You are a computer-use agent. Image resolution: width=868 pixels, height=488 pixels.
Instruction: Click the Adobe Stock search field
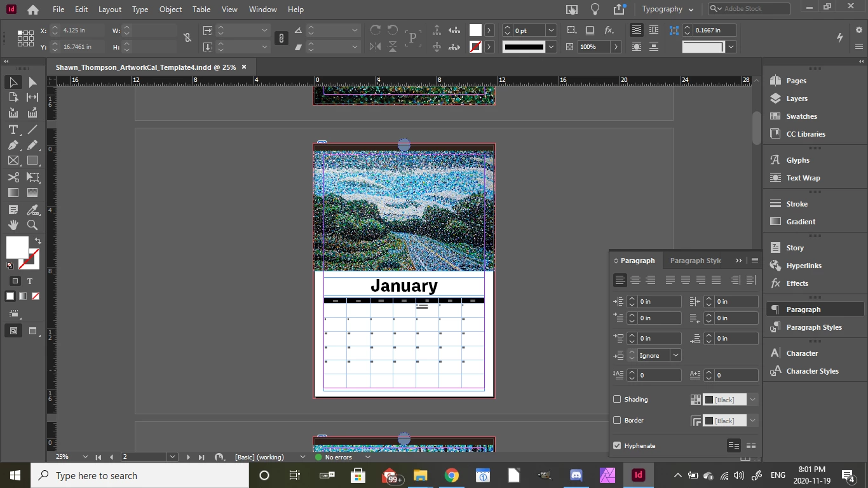[x=749, y=9]
